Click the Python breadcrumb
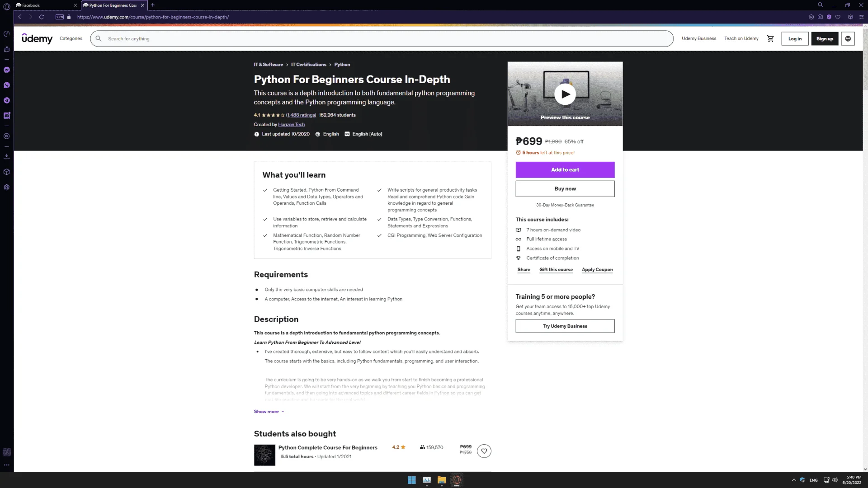 (342, 65)
